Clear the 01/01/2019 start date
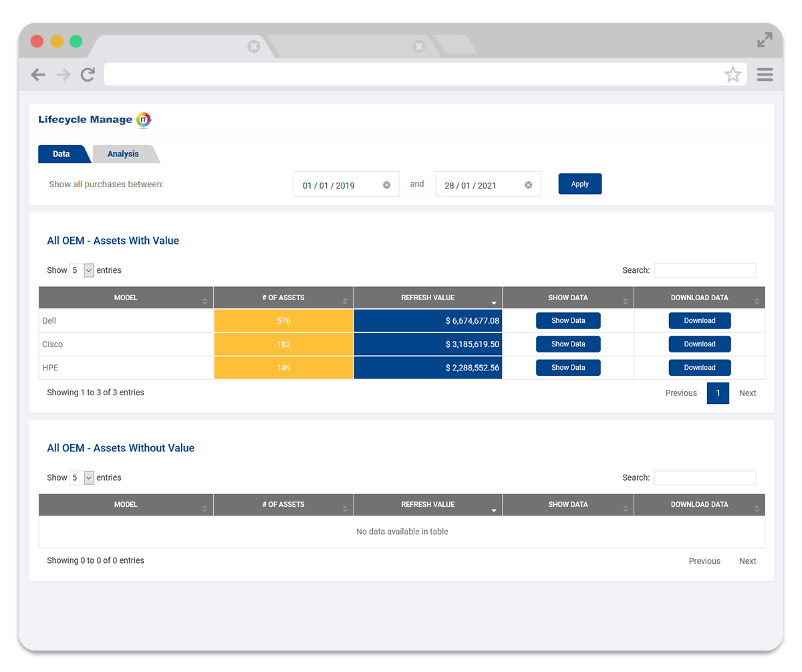Image resolution: width=802 pixels, height=672 pixels. 386,185
